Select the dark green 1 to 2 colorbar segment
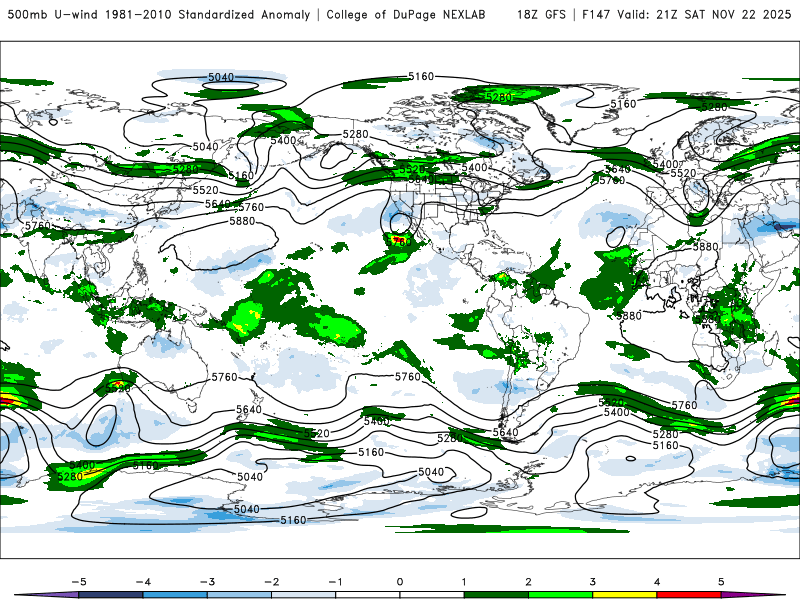 pyautogui.click(x=496, y=595)
